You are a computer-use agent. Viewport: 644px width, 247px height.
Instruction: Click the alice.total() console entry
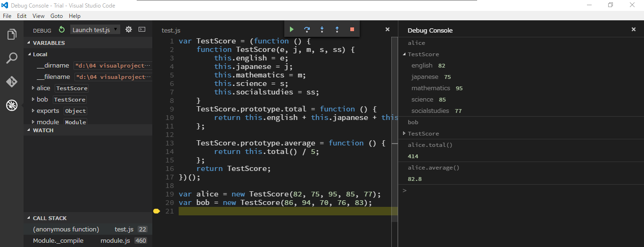[430, 145]
